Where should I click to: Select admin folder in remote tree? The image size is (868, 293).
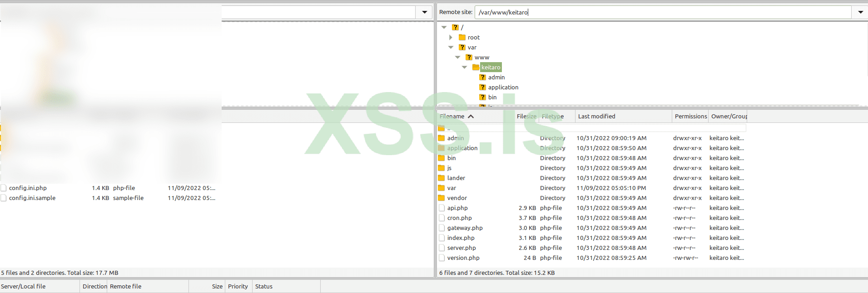tap(496, 77)
